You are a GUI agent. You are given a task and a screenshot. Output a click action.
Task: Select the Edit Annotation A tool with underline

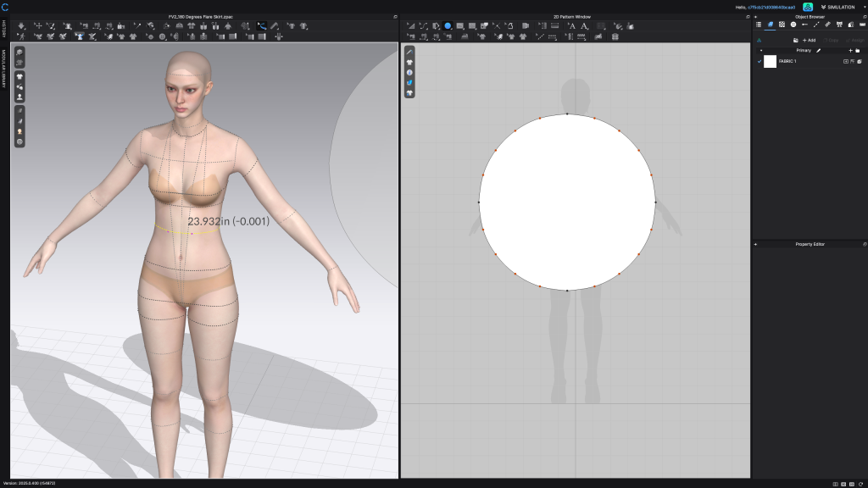pos(585,26)
